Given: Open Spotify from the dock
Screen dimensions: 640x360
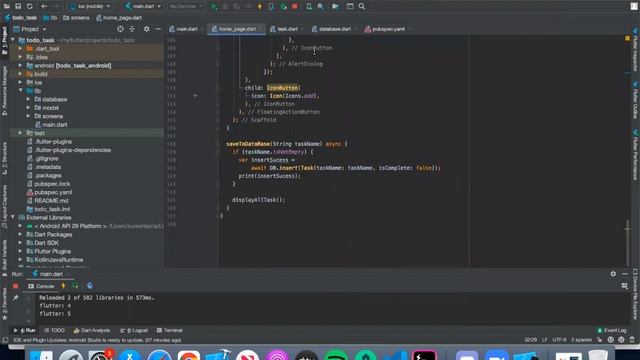Looking at the screenshot, I should [336, 356].
